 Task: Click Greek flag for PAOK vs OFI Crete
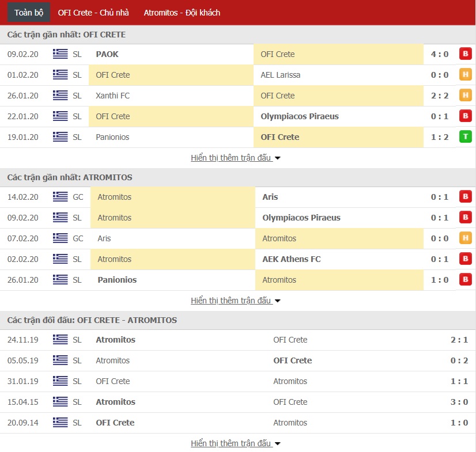(60, 54)
